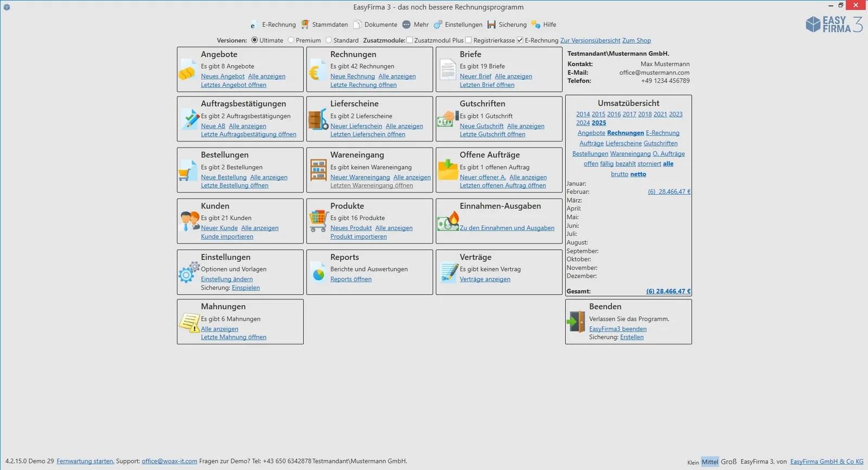Click the Lieferscheine hand truck icon
Image resolution: width=868 pixels, height=470 pixels.
[318, 119]
